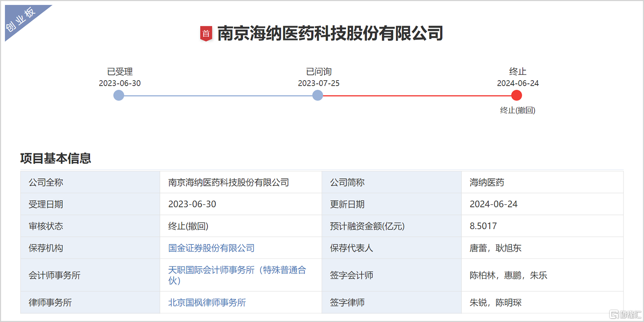The width and height of the screenshot is (644, 322).
Task: Click the 公司简称 label cell
Action: coord(392,182)
